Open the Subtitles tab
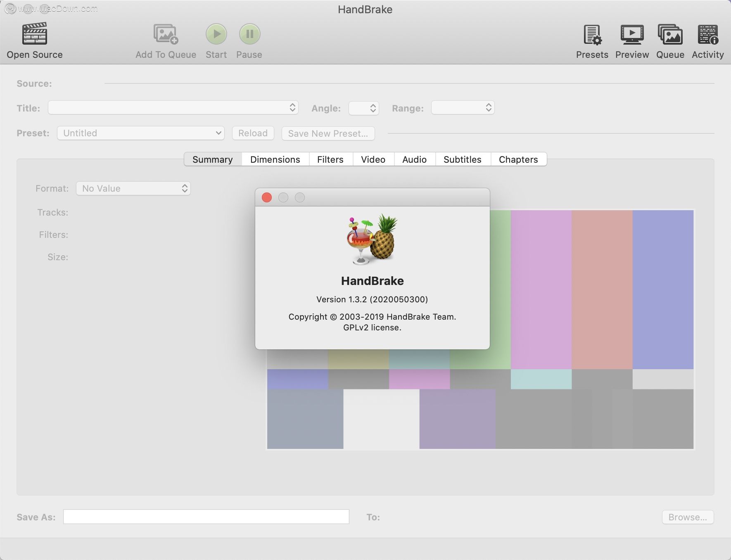Image resolution: width=731 pixels, height=560 pixels. pos(463,159)
